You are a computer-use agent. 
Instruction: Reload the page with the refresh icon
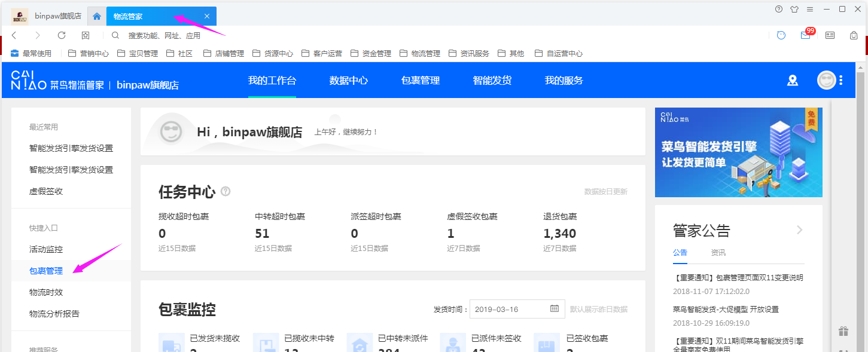click(x=61, y=35)
